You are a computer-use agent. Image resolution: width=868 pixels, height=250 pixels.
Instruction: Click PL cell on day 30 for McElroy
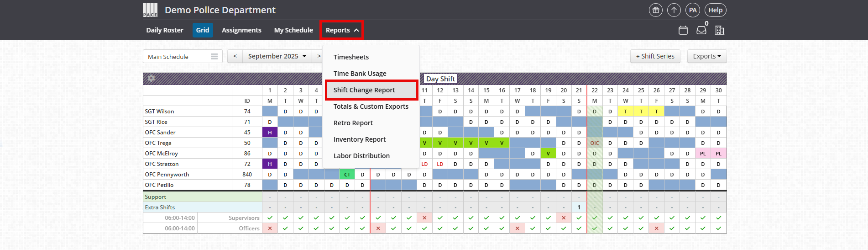point(718,154)
